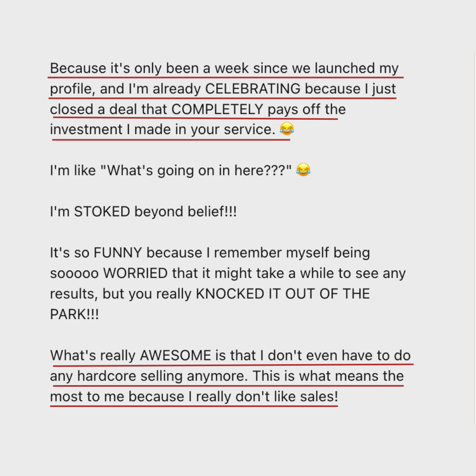Click the text 'investment I made in your service.'
Viewport: 476px width, 476px height.
point(163,130)
